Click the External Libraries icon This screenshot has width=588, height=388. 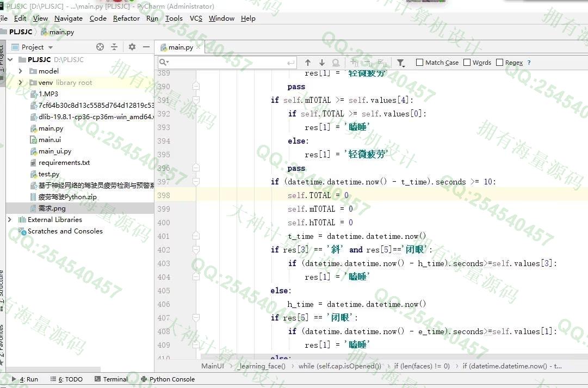22,219
